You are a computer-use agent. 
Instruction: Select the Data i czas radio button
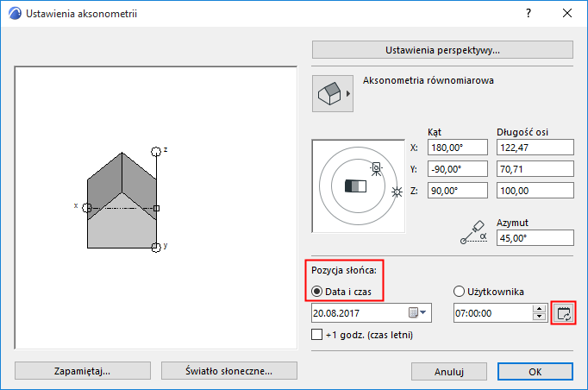point(317,292)
